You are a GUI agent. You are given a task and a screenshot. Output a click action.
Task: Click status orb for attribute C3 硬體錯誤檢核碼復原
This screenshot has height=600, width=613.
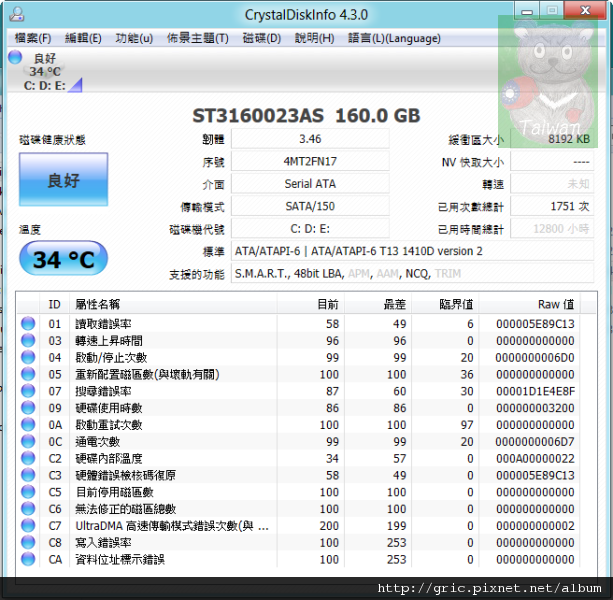tap(28, 475)
